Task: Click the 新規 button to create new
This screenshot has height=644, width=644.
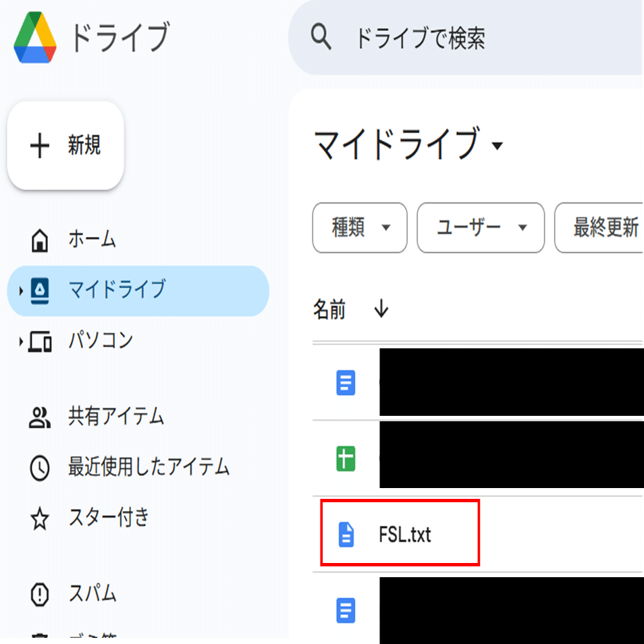Action: point(65,145)
